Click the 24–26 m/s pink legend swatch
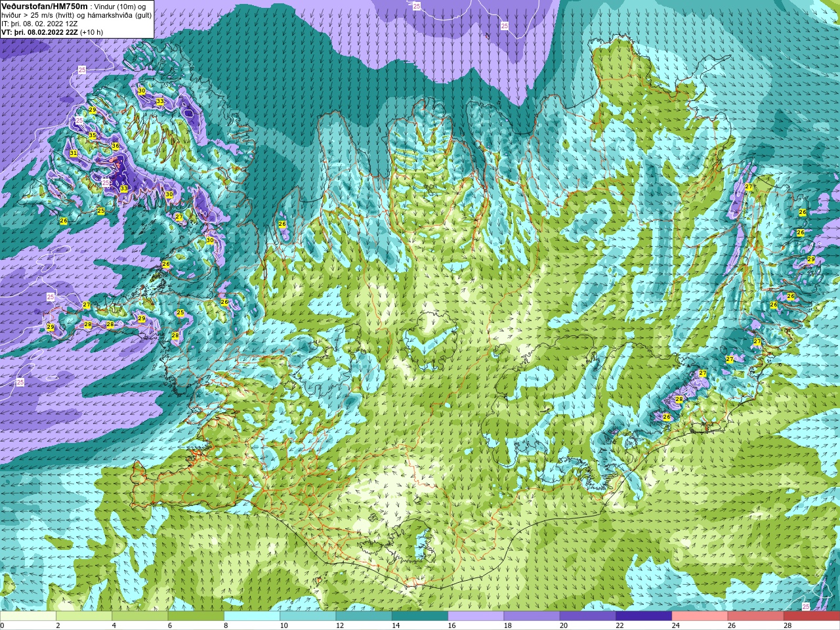Viewport: 840px width, 630px height. [700, 616]
